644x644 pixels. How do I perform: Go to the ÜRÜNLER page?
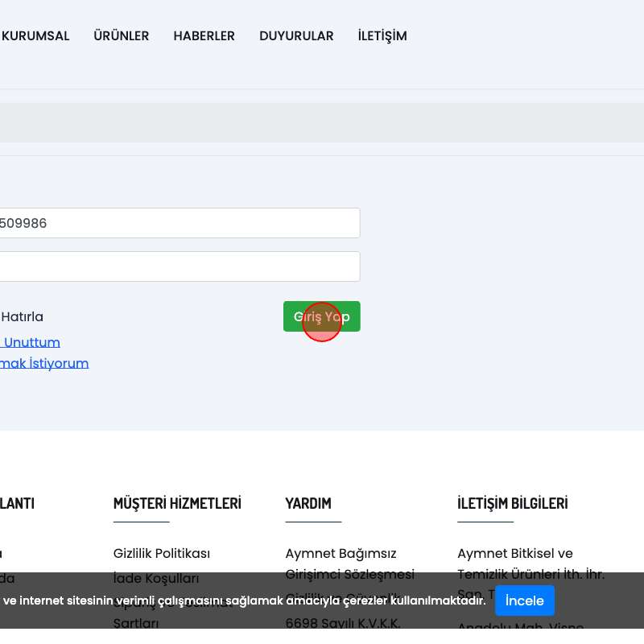click(121, 36)
